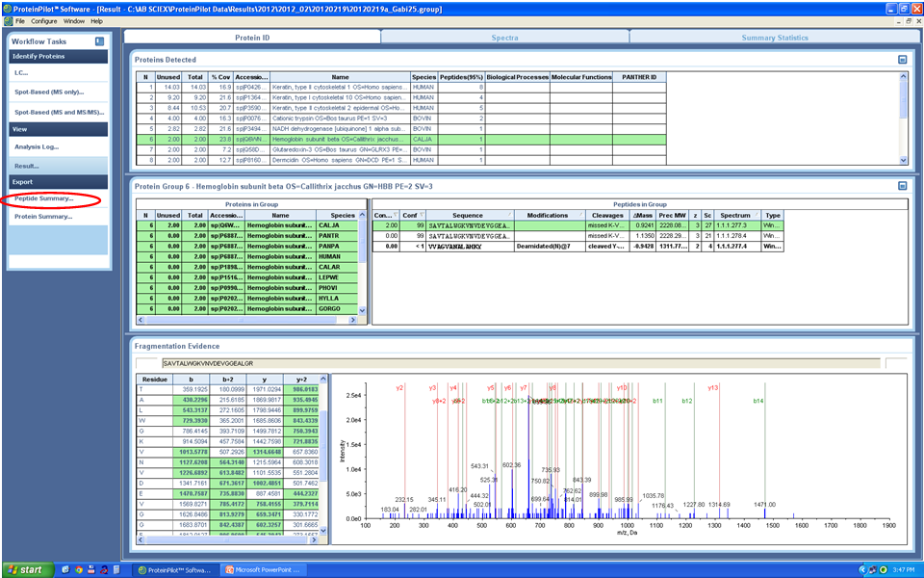Select Dermcidin protein row
The width and height of the screenshot is (924, 578).
click(400, 161)
